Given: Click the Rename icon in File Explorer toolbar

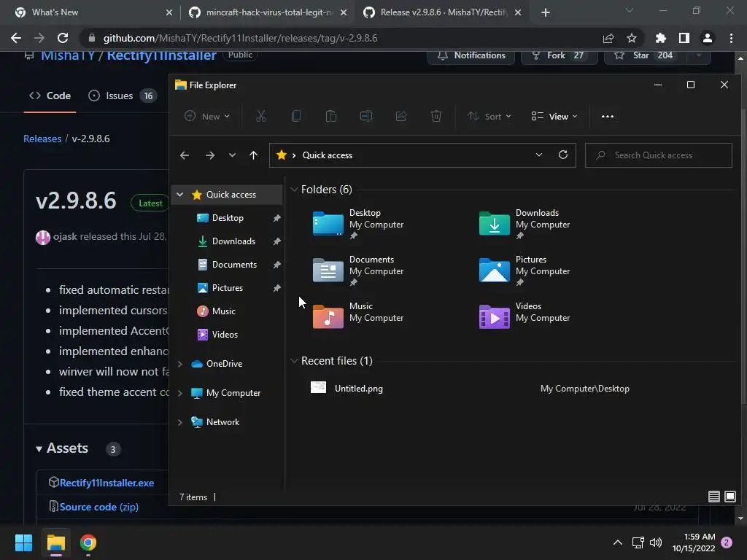Looking at the screenshot, I should 366,116.
